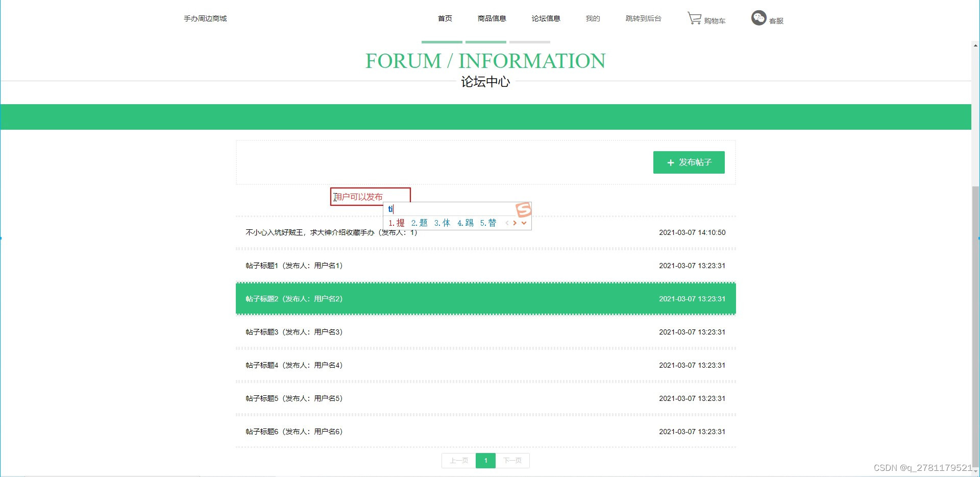This screenshot has height=477, width=980.
Task: Open the shopping cart icon
Action: [694, 18]
